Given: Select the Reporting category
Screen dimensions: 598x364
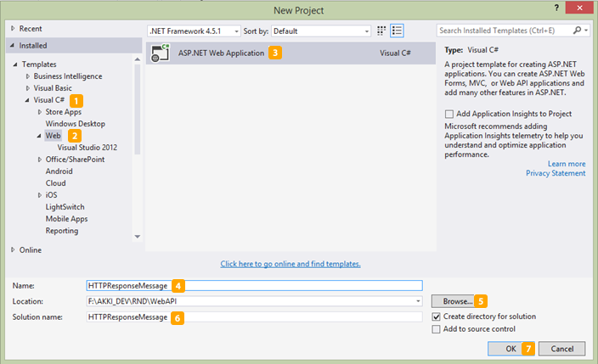Looking at the screenshot, I should [62, 231].
